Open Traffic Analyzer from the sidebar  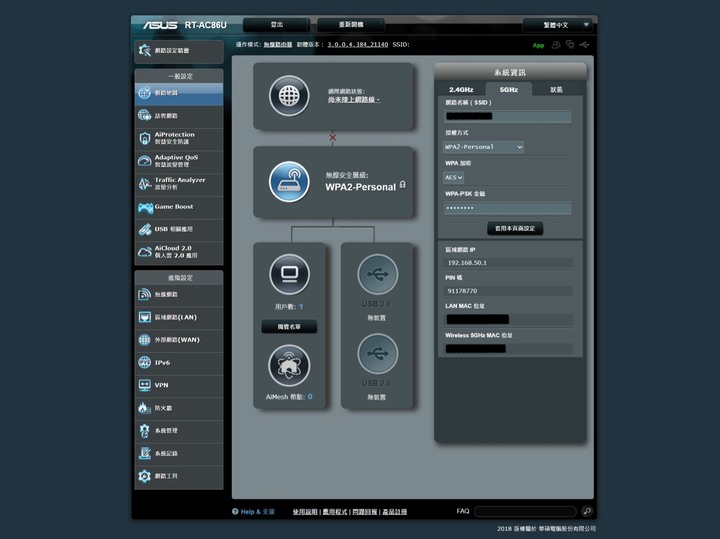(x=179, y=184)
